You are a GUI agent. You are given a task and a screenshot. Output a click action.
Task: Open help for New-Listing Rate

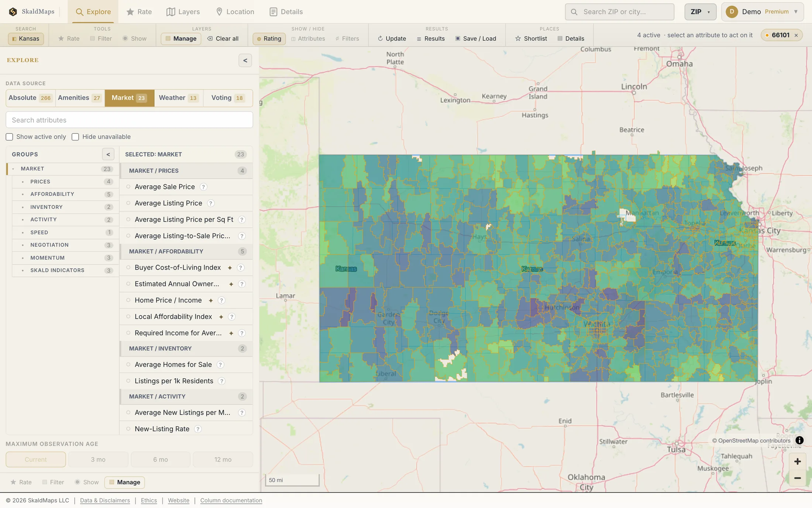[198, 429]
